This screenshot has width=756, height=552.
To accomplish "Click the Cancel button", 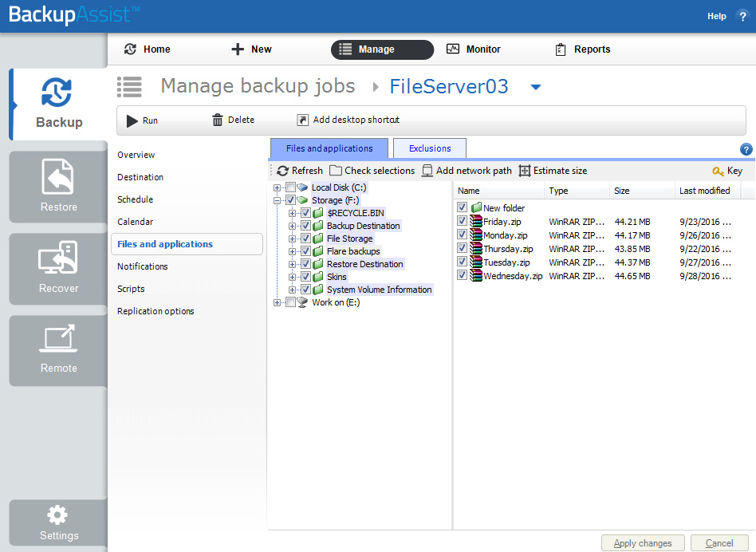I will [x=719, y=543].
